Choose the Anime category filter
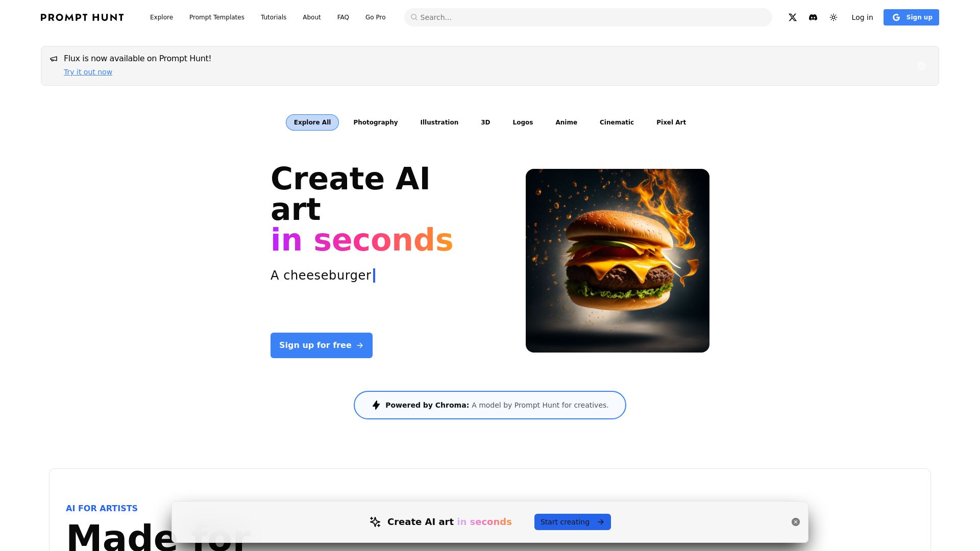The height and width of the screenshot is (551, 980). pos(566,122)
